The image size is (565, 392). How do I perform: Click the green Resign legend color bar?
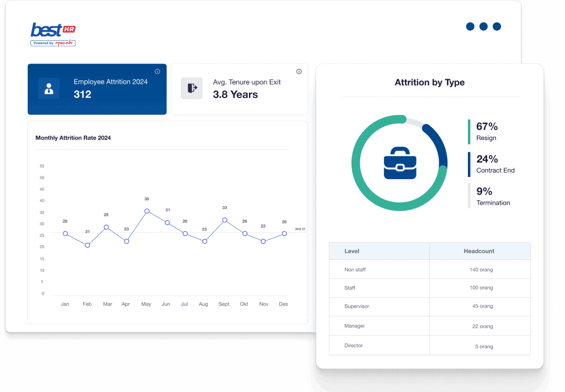(469, 132)
